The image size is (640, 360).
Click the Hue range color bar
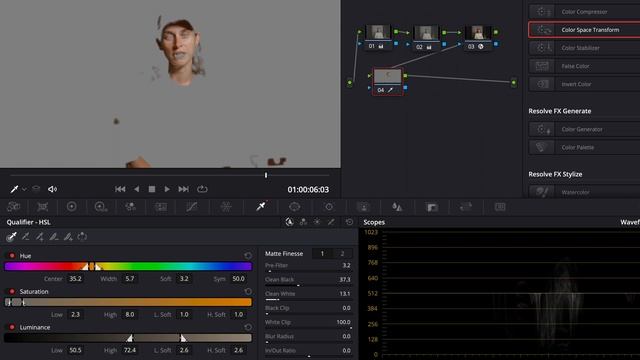point(128,267)
